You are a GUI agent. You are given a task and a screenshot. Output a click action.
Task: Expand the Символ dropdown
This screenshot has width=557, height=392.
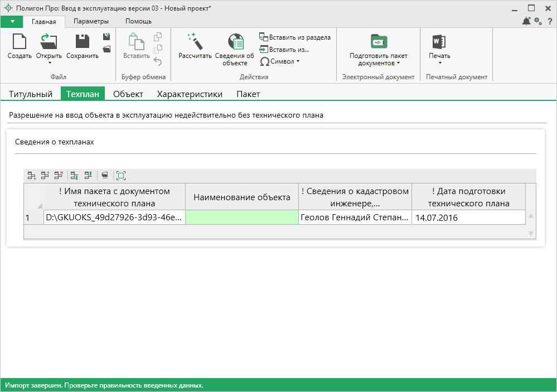[x=298, y=61]
